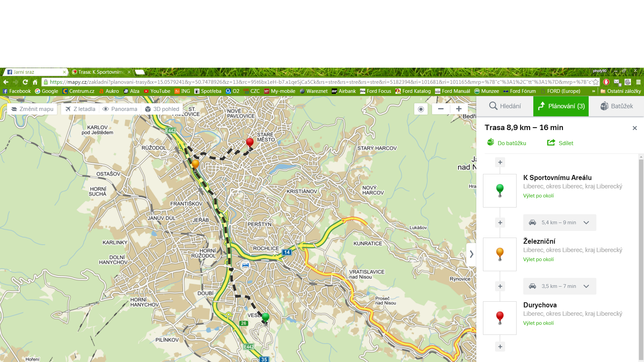Toggle Panorama view mode

click(120, 109)
